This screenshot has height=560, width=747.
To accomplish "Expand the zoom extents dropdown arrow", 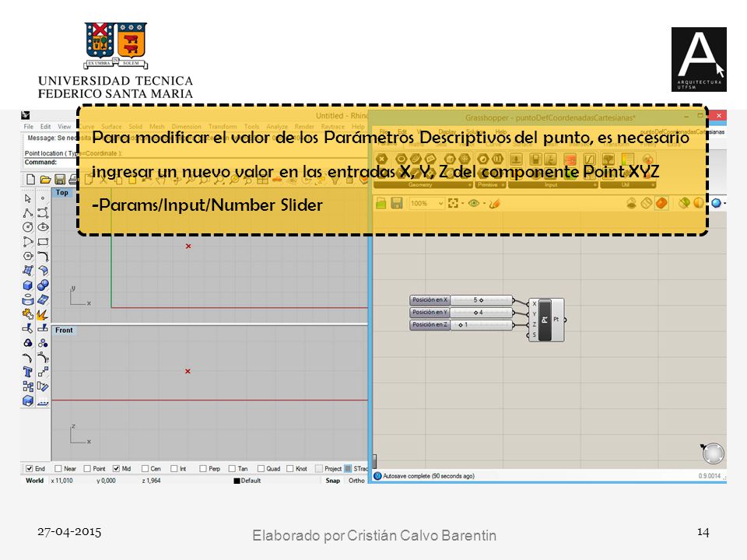I will coord(462,204).
